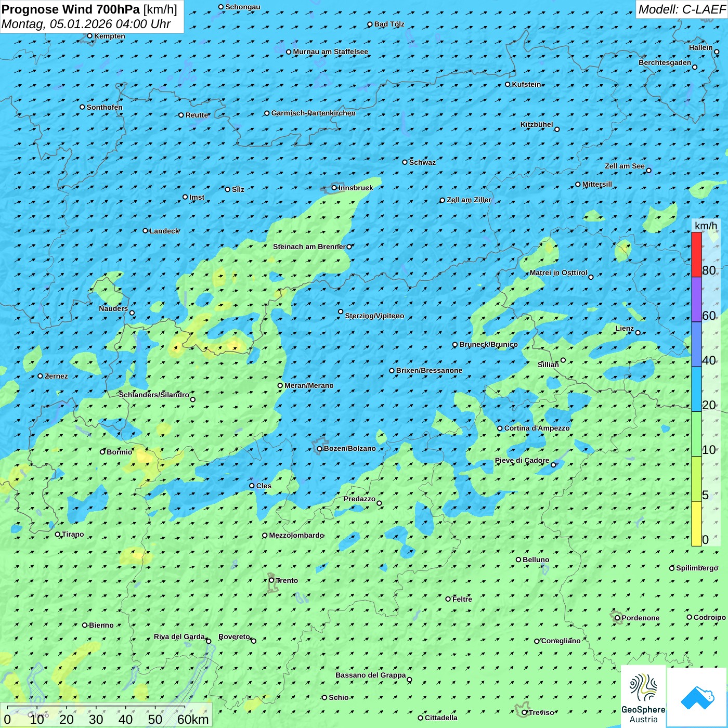728x728 pixels.
Task: Click the purple 60 km/h legend color
Action: [x=696, y=300]
